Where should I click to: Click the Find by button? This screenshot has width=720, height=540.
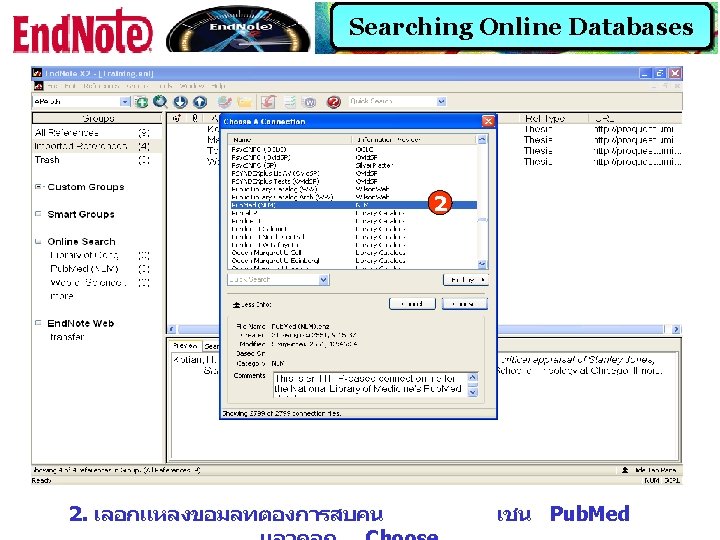(466, 280)
